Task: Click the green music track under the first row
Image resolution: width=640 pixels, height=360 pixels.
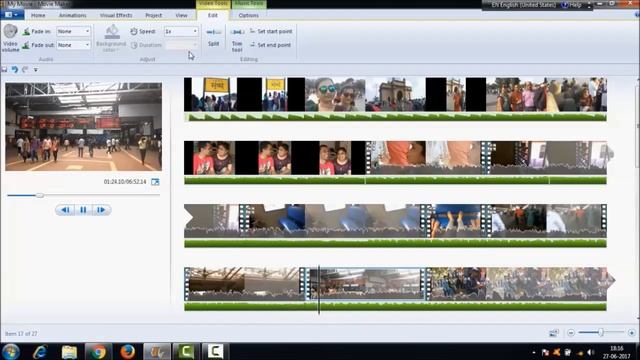Action: [x=395, y=118]
